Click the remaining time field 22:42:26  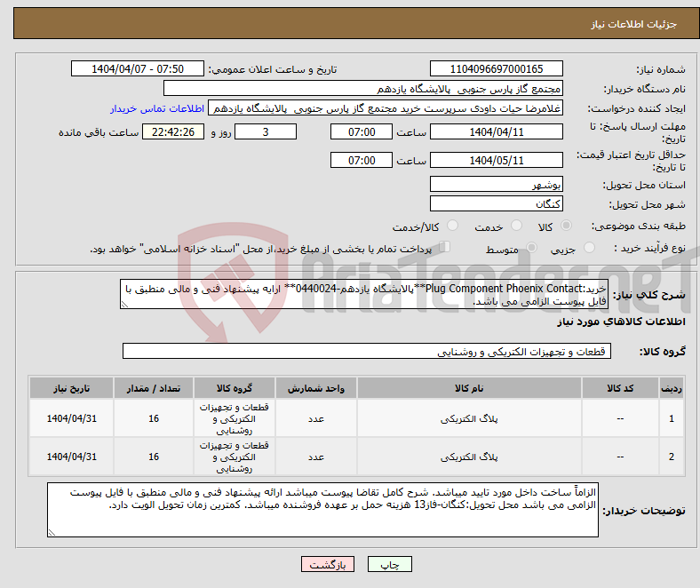[x=173, y=131]
